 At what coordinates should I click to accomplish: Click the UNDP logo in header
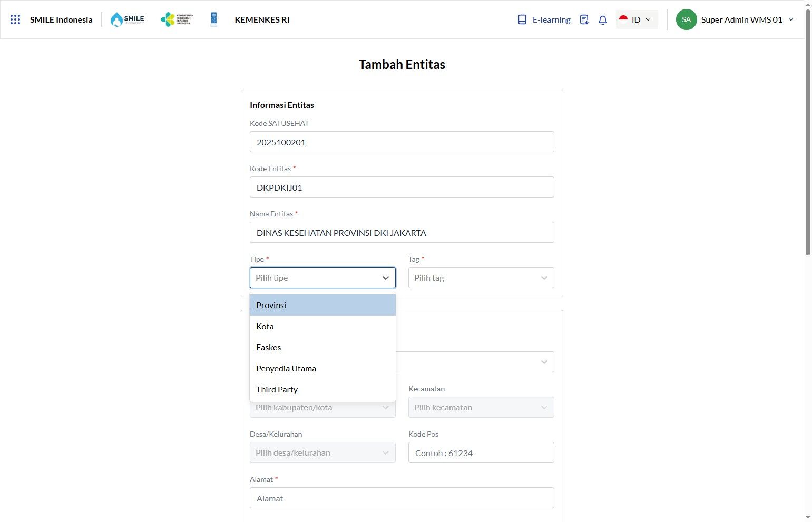point(213,19)
